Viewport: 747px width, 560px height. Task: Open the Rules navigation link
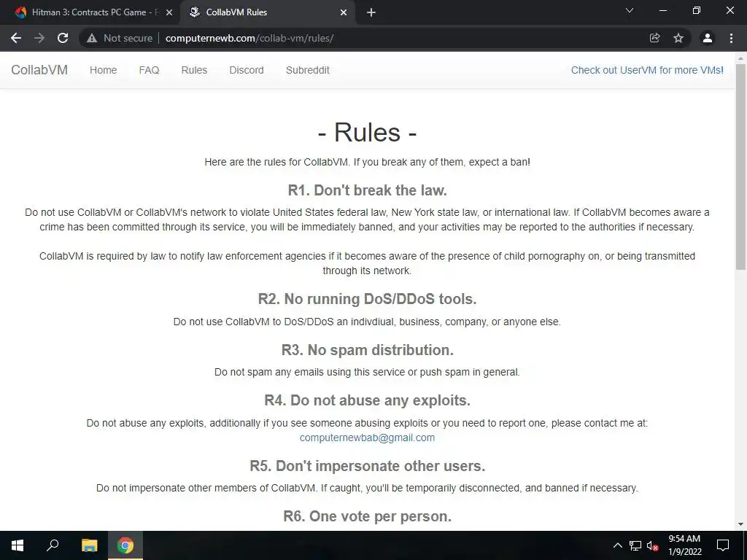[194, 70]
